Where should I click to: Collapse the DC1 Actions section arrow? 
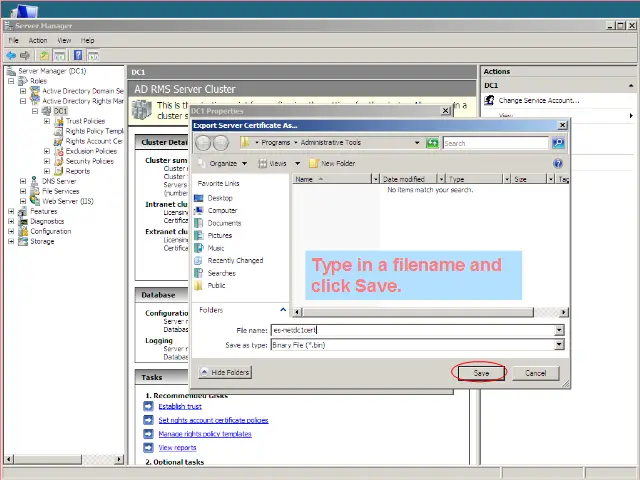tap(631, 86)
